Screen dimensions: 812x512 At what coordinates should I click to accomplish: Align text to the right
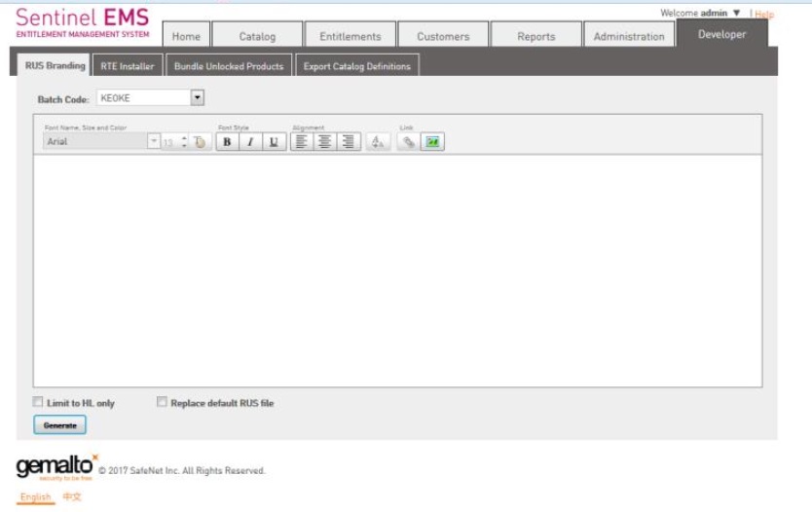(349, 142)
